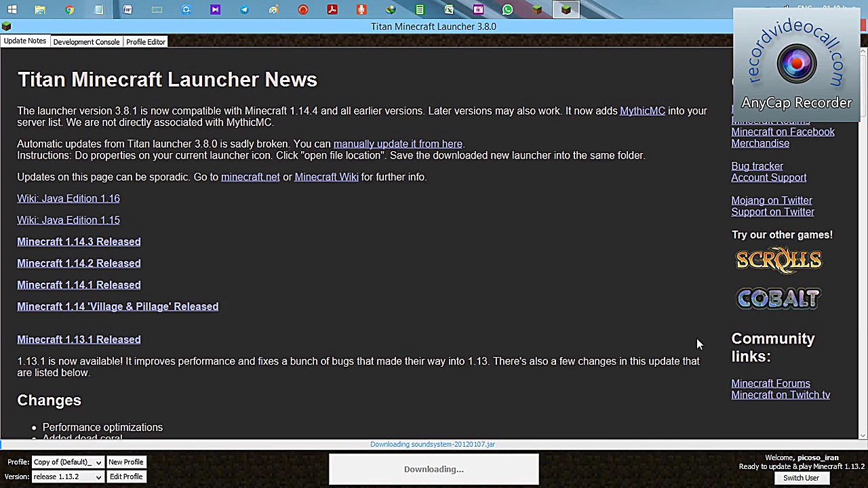Open the purple photo app taskbar icon
Image resolution: width=868 pixels, height=488 pixels.
(x=478, y=9)
